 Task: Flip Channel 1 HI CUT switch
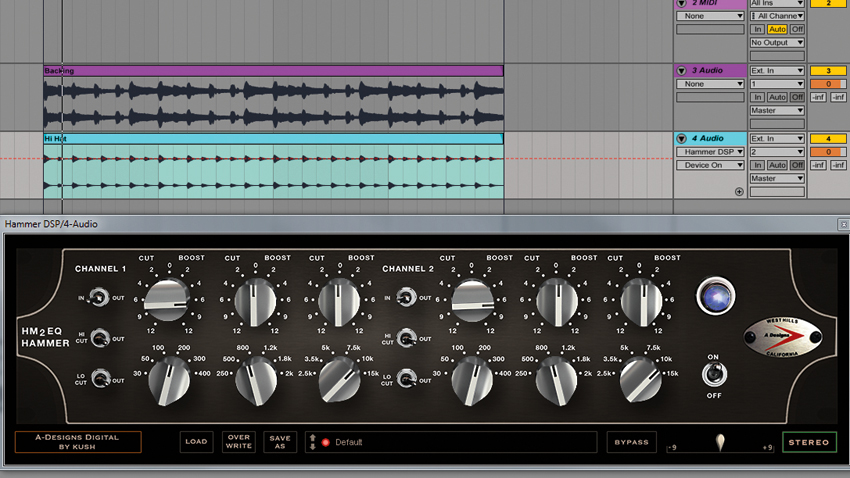pos(100,339)
